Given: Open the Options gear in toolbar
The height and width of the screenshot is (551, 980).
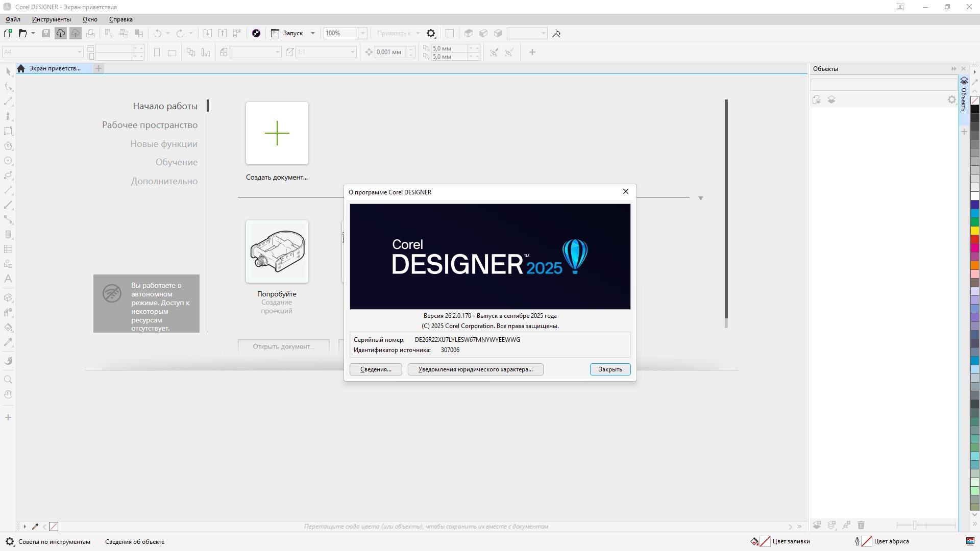Looking at the screenshot, I should click(x=431, y=33).
